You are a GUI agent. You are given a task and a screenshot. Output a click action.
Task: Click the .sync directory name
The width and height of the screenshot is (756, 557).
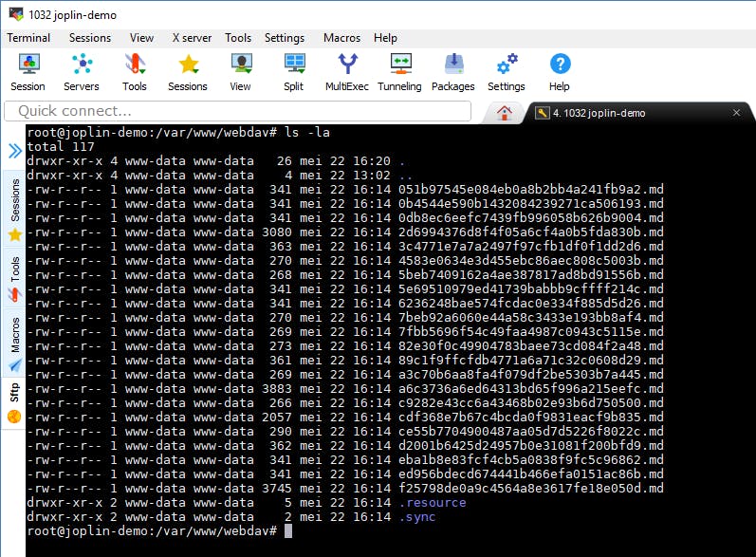(417, 517)
